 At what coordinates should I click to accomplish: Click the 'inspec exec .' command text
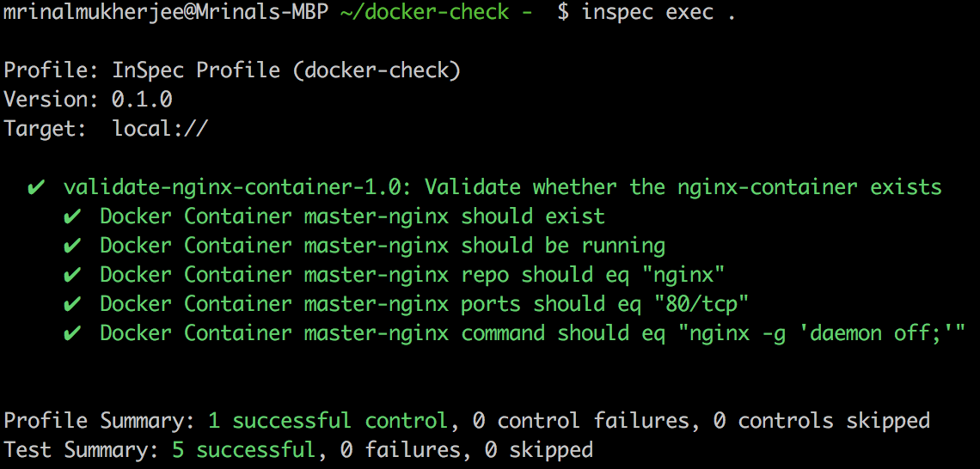[658, 12]
